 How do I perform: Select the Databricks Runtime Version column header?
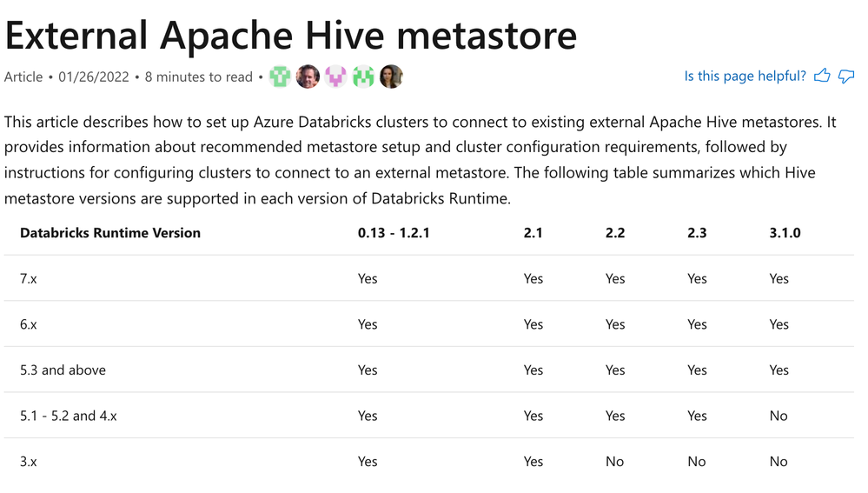[110, 233]
